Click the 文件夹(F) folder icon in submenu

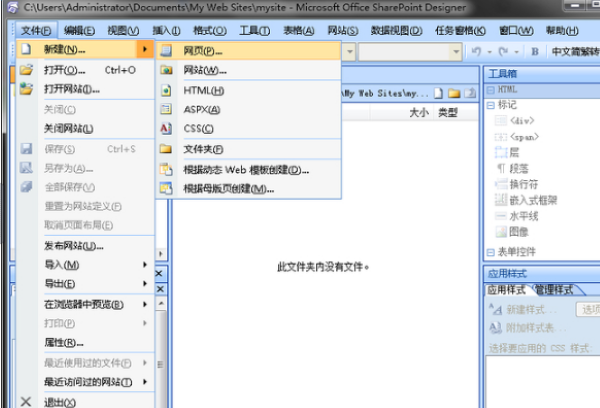pyautogui.click(x=166, y=149)
